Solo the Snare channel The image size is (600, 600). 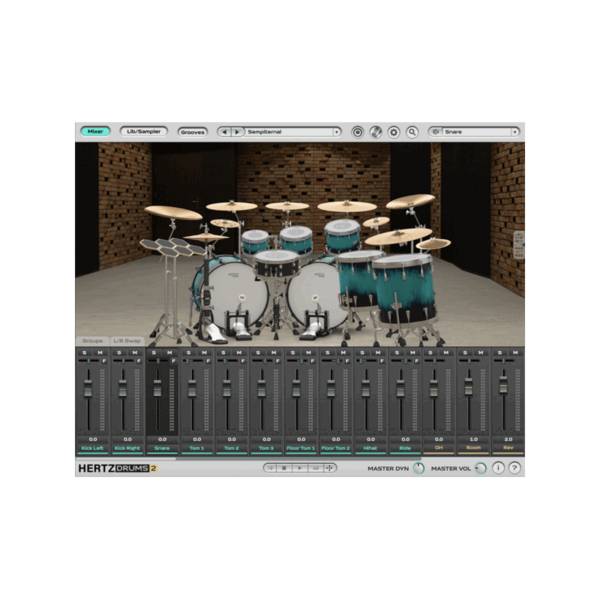[x=154, y=352]
